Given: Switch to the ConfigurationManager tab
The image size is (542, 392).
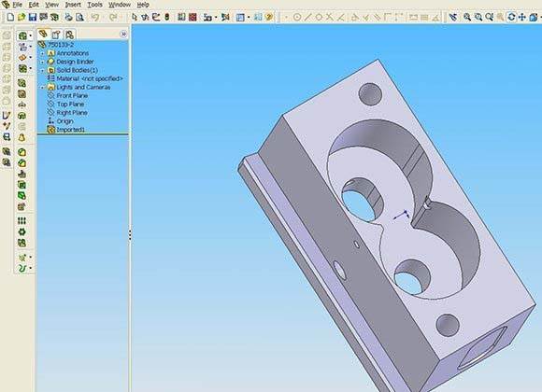Looking at the screenshot, I should coord(69,35).
